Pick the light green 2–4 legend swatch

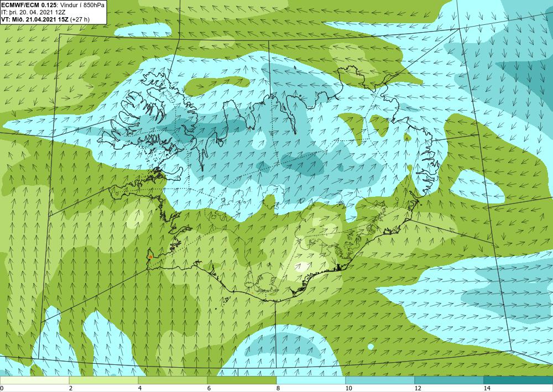[x=104, y=380]
